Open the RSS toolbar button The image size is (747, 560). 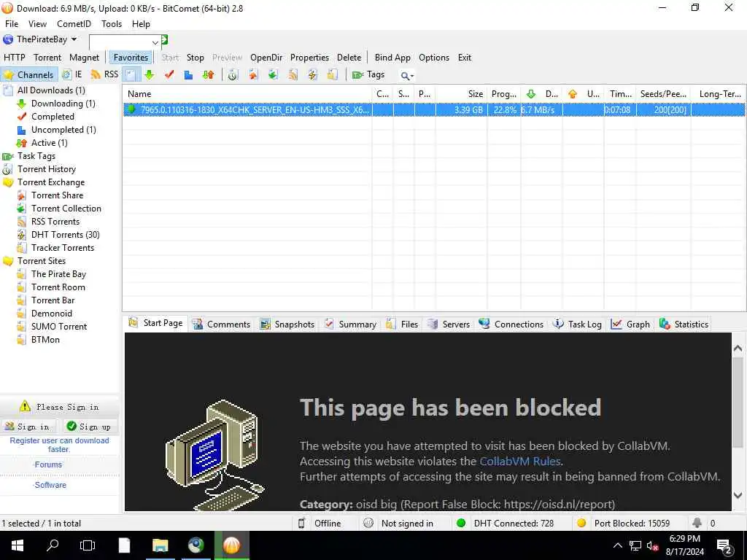pyautogui.click(x=105, y=74)
